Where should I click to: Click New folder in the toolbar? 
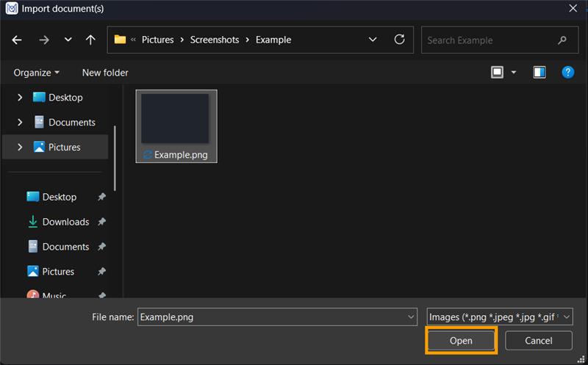click(105, 73)
